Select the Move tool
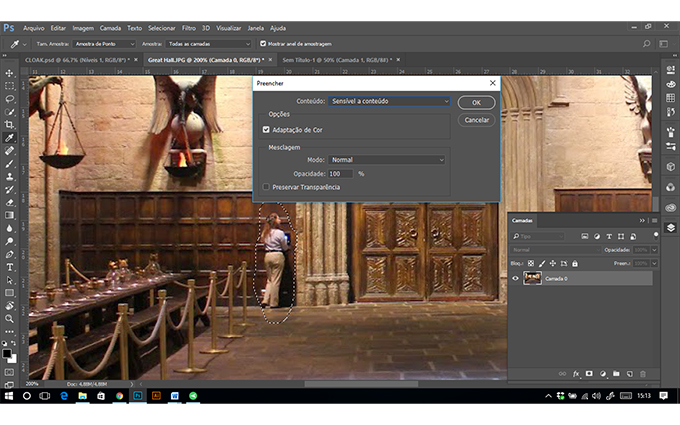 (x=9, y=73)
